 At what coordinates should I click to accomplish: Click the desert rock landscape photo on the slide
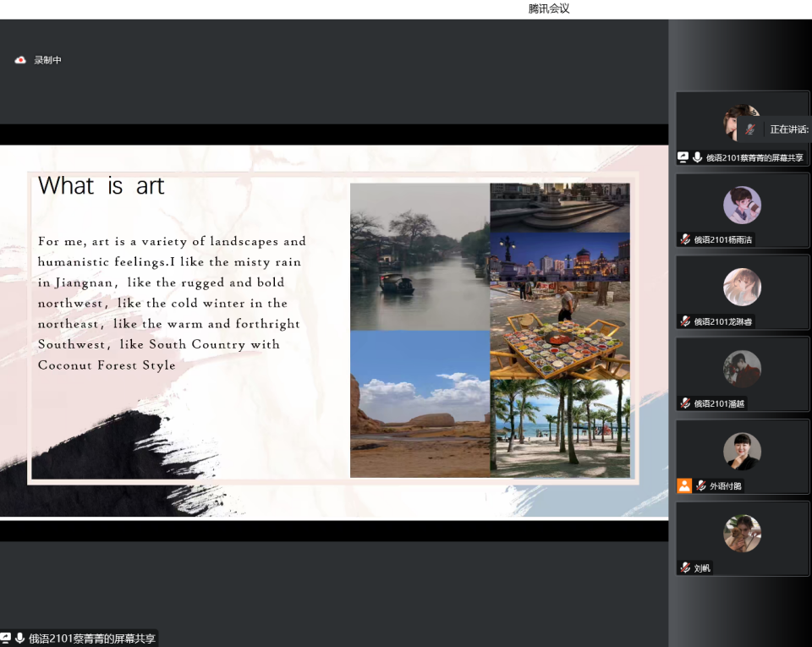click(x=420, y=403)
